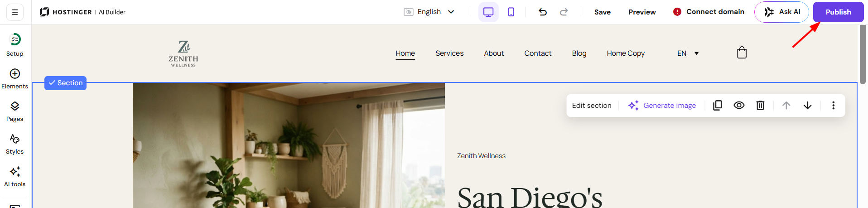Click the room interior hero image
The height and width of the screenshot is (208, 868).
[x=289, y=145]
